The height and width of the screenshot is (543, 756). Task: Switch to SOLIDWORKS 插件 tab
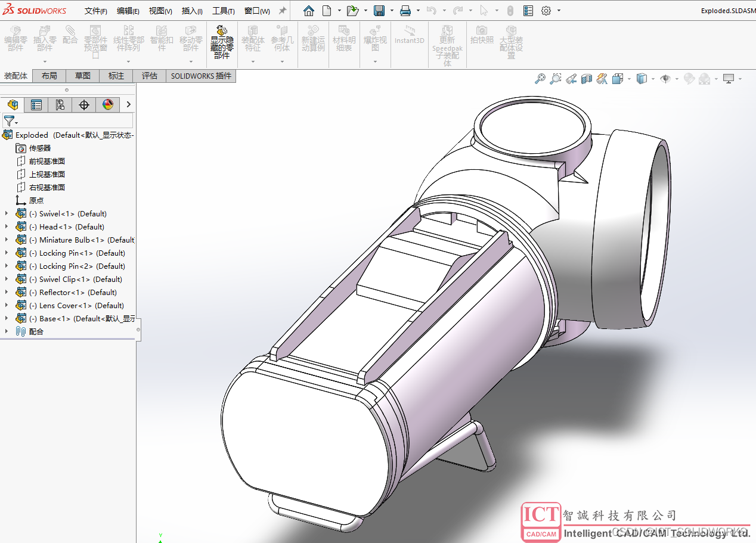201,76
